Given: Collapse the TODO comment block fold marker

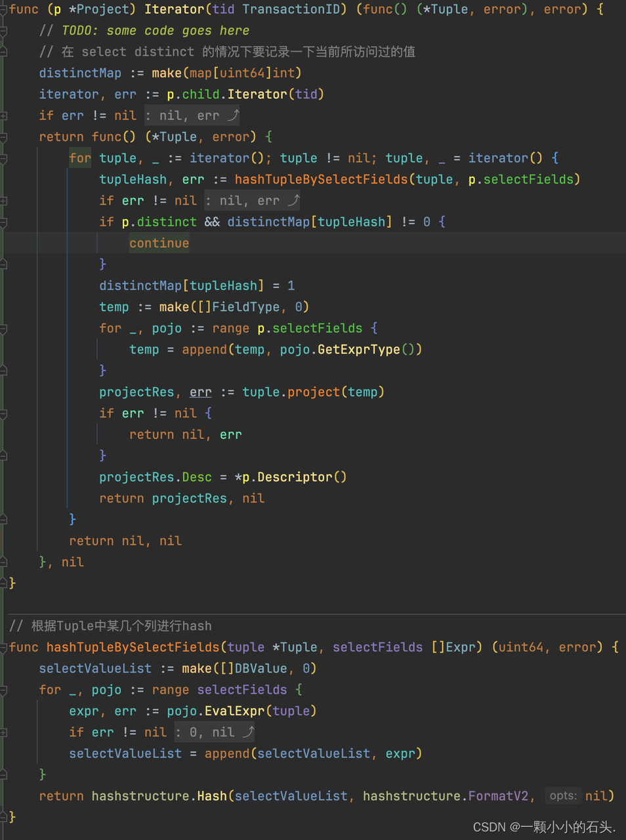Looking at the screenshot, I should click(x=3, y=31).
